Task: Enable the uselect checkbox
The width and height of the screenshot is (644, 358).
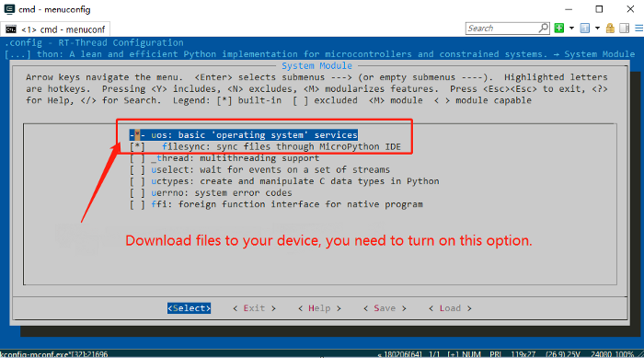Action: point(137,169)
